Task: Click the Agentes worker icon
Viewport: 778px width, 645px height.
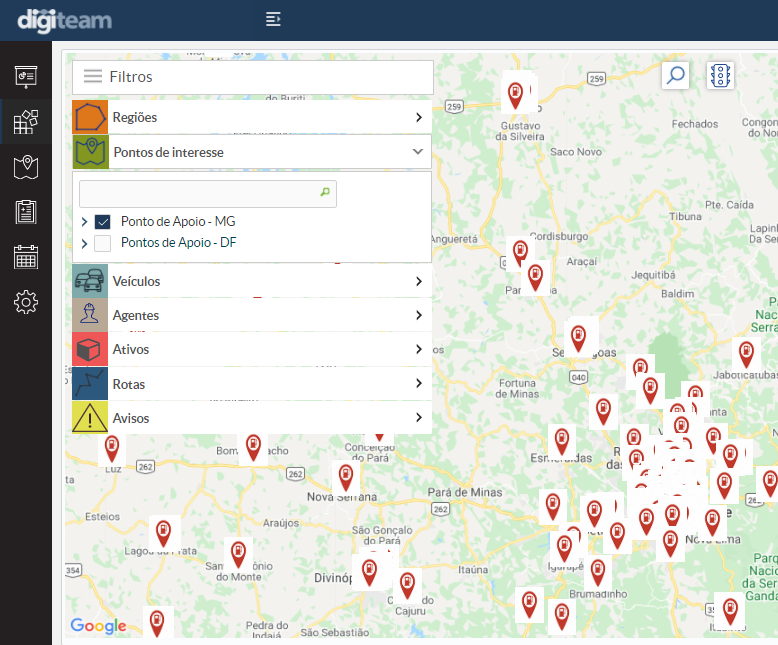Action: coord(90,315)
